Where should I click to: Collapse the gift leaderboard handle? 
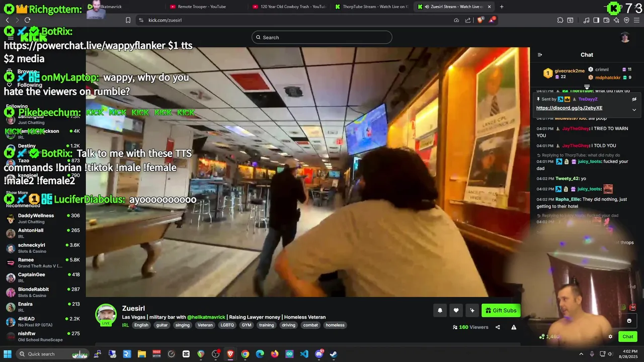tap(587, 87)
